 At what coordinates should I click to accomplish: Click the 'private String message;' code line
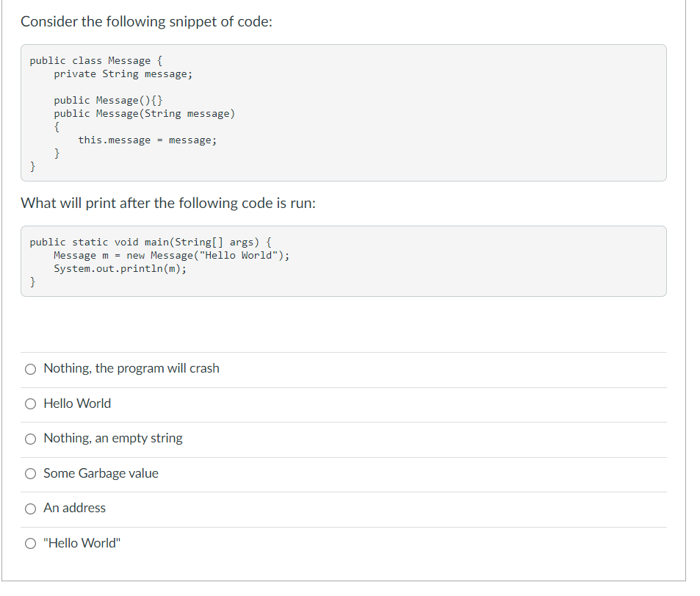click(123, 74)
